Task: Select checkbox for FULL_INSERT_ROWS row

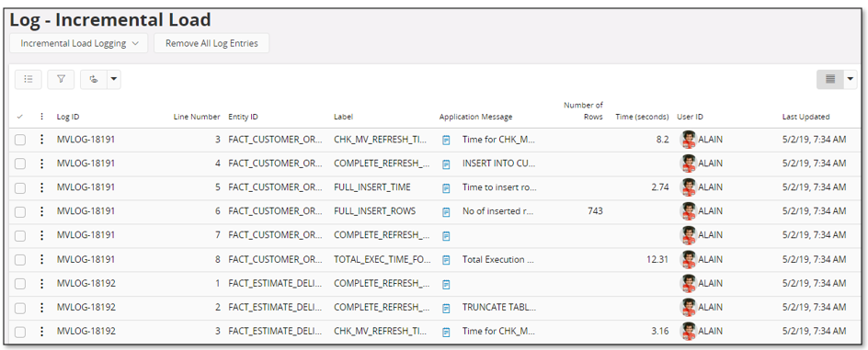Action: pos(20,212)
